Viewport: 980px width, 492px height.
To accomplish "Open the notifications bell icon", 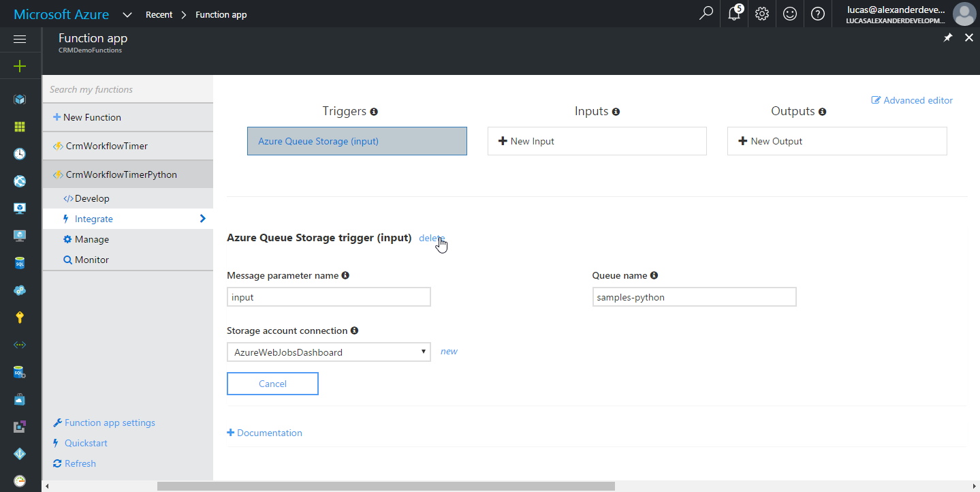I will click(x=735, y=14).
